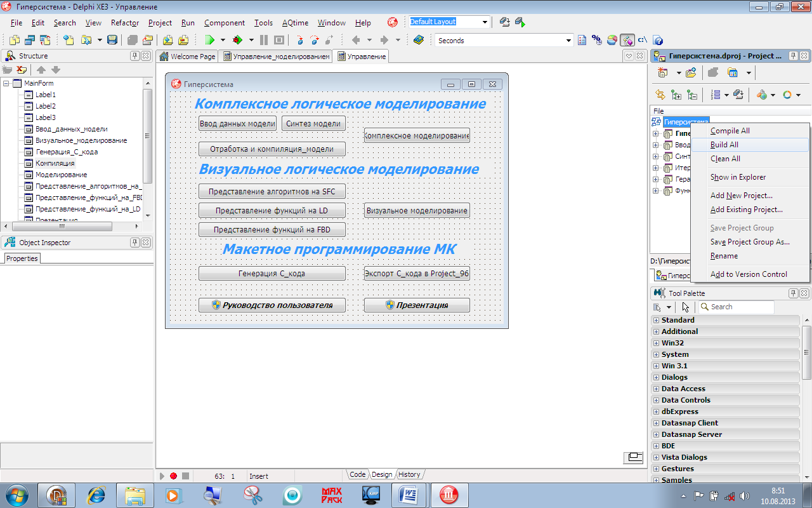Expand the Data Access palette category
The image size is (812, 508).
tap(657, 389)
